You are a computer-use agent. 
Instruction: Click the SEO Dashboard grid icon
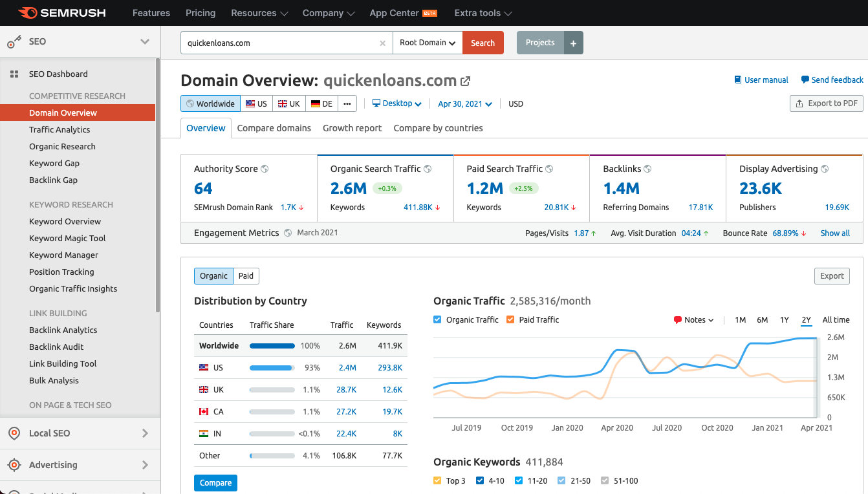(x=14, y=74)
